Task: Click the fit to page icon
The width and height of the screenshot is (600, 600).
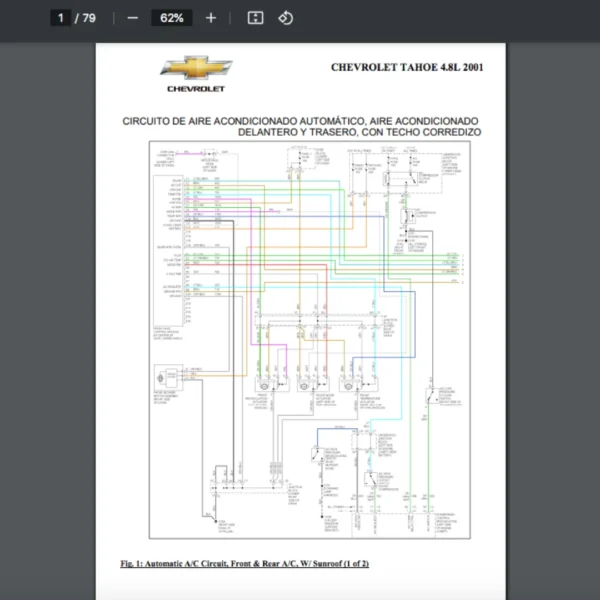Action: [x=255, y=18]
